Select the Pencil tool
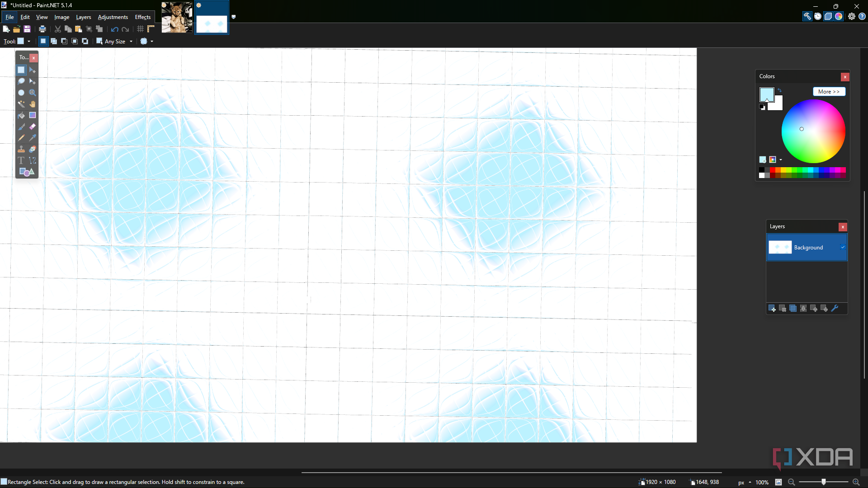Image resolution: width=868 pixels, height=488 pixels. [21, 138]
